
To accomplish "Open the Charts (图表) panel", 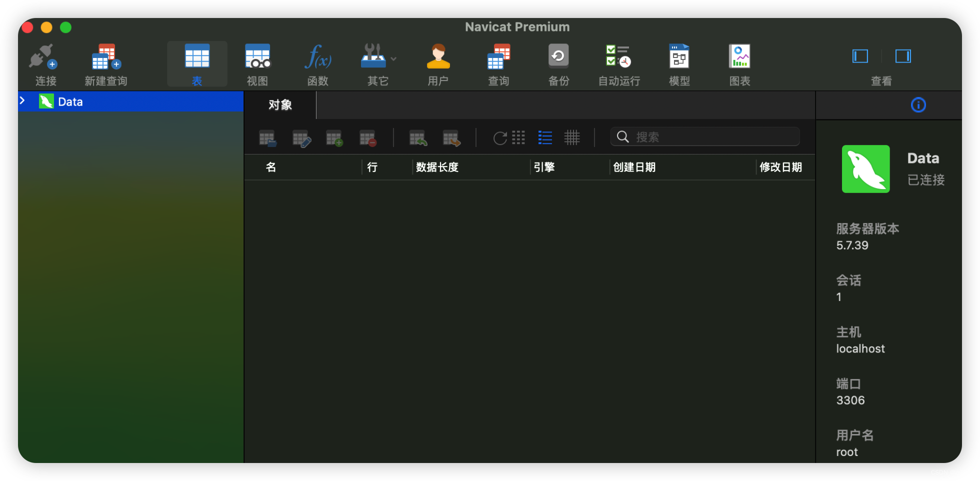I will [739, 62].
